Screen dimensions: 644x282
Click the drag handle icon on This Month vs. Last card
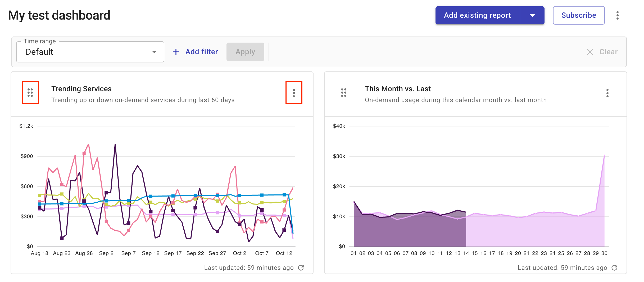(x=343, y=93)
